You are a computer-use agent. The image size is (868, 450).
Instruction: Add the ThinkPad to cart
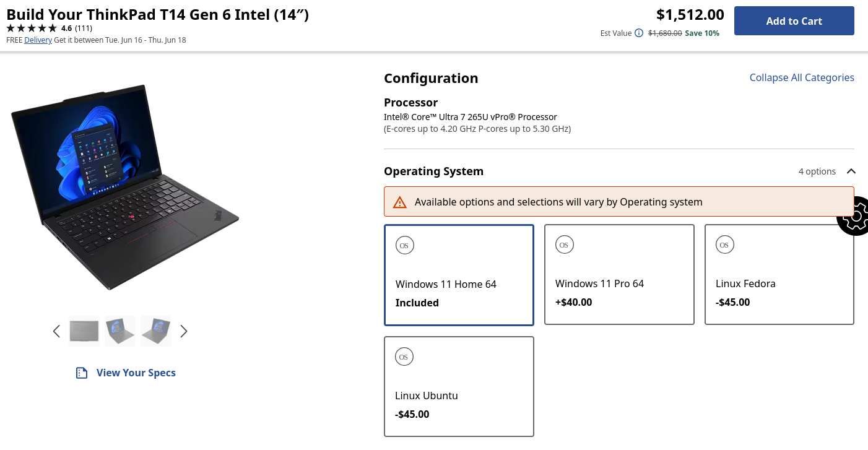pyautogui.click(x=794, y=21)
